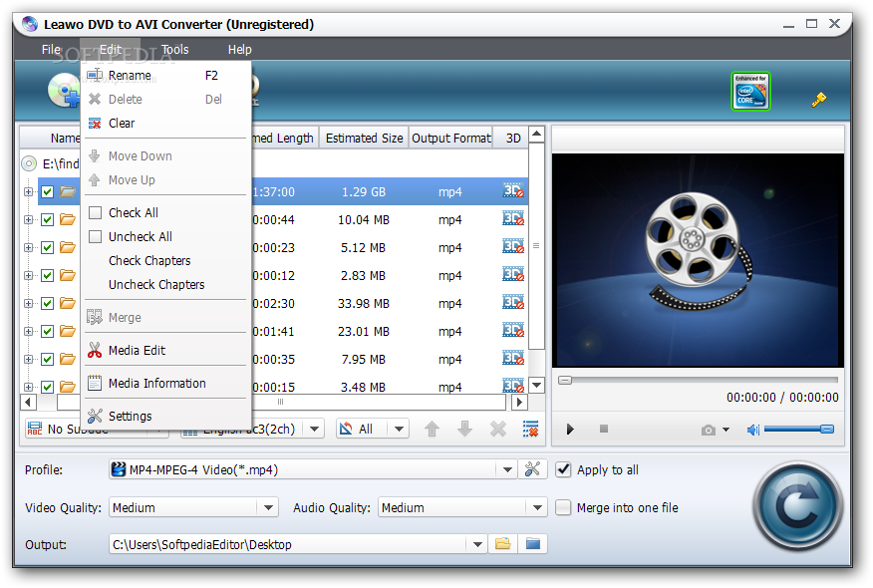Click the disc icon beside E:\find
This screenshot has width=873, height=588.
pos(29,163)
